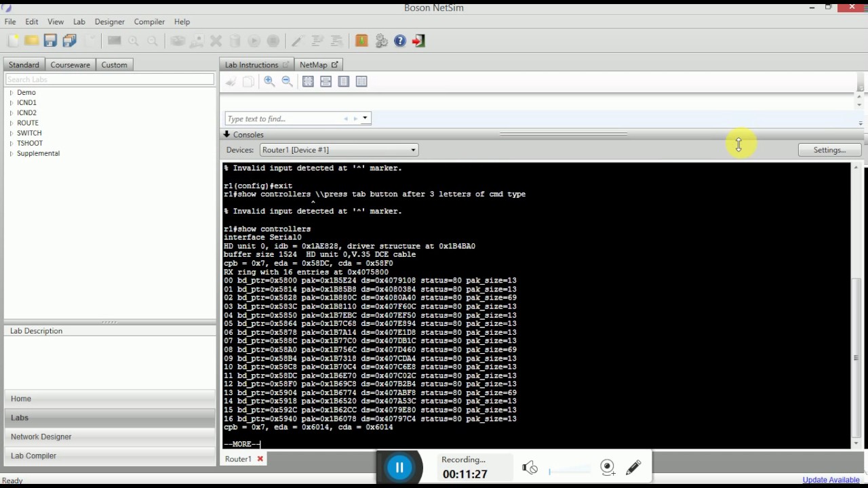Open a file using the folder icon
The height and width of the screenshot is (488, 868).
31,41
